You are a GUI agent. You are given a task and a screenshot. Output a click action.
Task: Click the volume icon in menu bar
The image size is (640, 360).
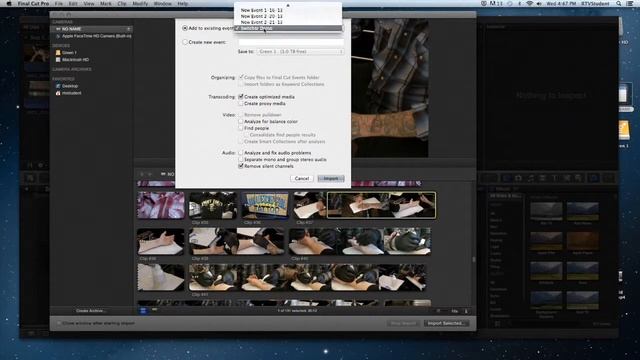[539, 4]
